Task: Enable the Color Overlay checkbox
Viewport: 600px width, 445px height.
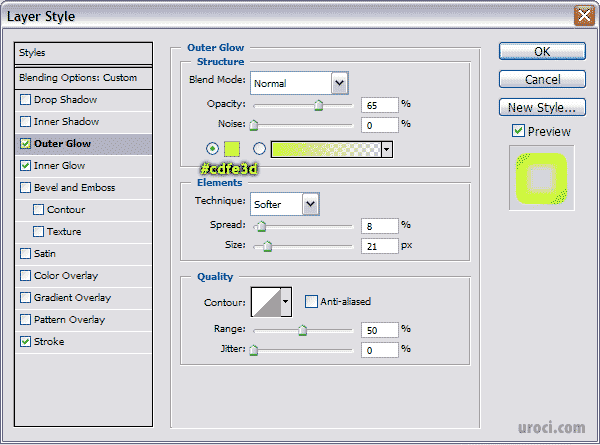Action: 25,276
